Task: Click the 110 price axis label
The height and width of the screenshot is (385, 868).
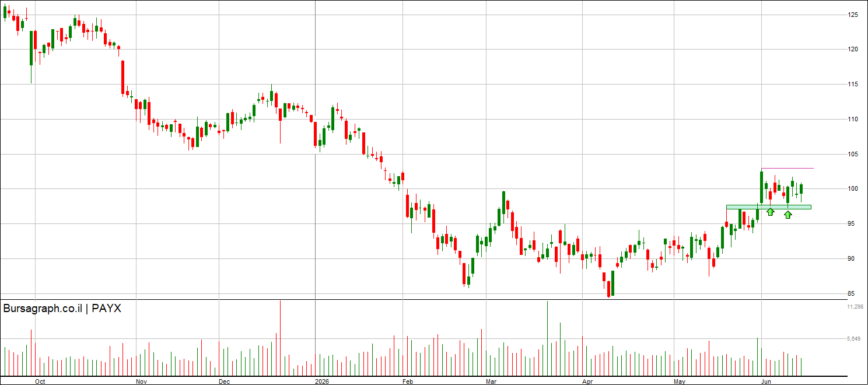Action: (853, 120)
